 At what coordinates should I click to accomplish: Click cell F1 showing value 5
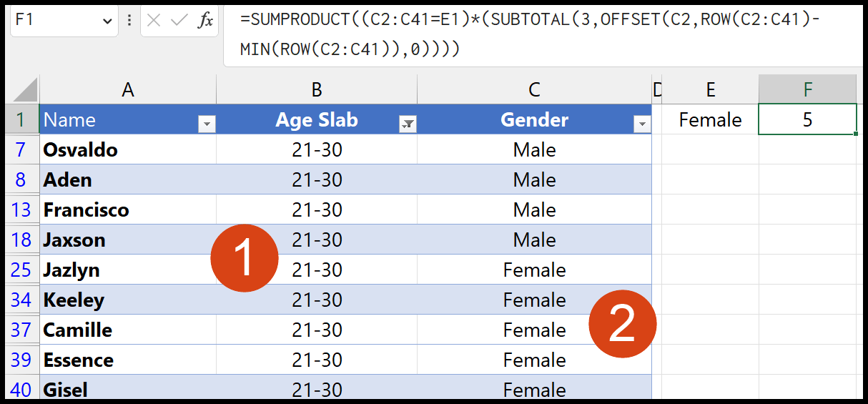(807, 119)
